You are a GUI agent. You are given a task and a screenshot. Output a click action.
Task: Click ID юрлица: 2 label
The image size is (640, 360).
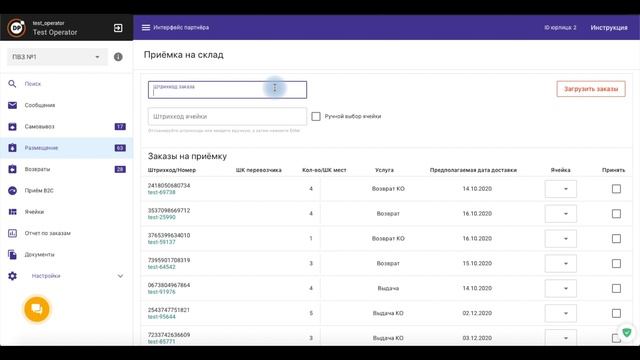(560, 27)
